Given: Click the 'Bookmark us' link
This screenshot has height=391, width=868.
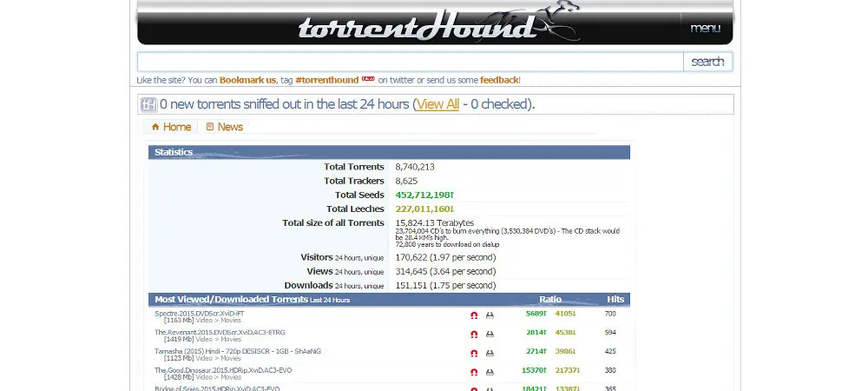Looking at the screenshot, I should [x=247, y=80].
